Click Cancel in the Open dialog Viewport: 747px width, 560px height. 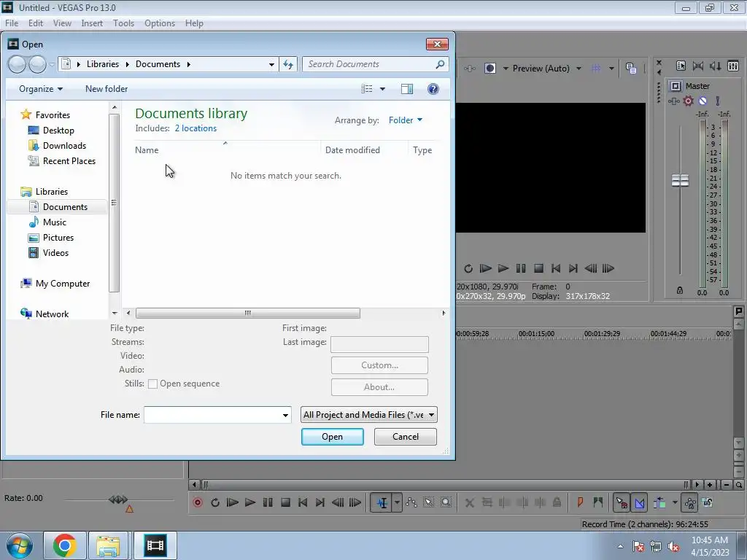pyautogui.click(x=406, y=437)
